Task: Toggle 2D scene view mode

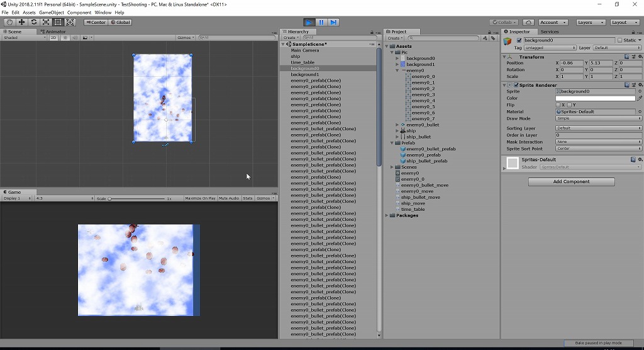Action: click(53, 37)
